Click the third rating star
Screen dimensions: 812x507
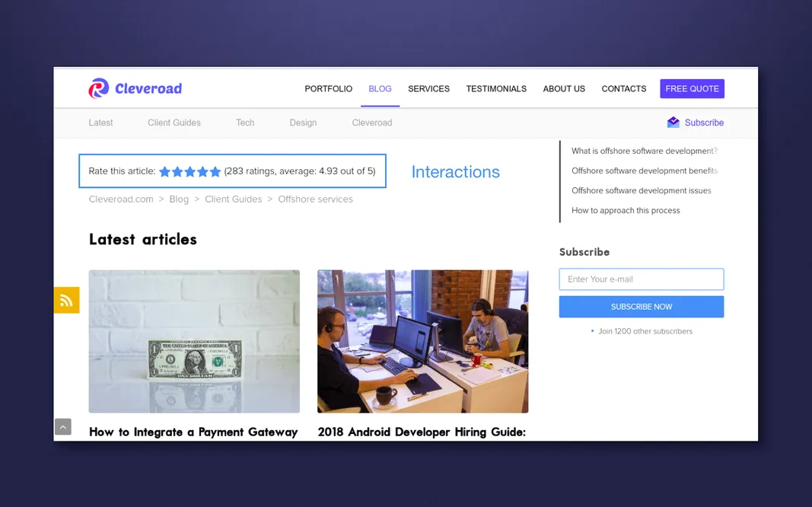[x=189, y=171]
